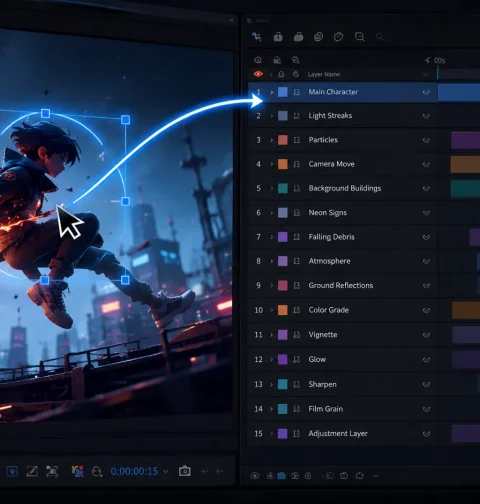Click the blue label swatch of Main Character
Screen dimensions: 480x504
(283, 92)
